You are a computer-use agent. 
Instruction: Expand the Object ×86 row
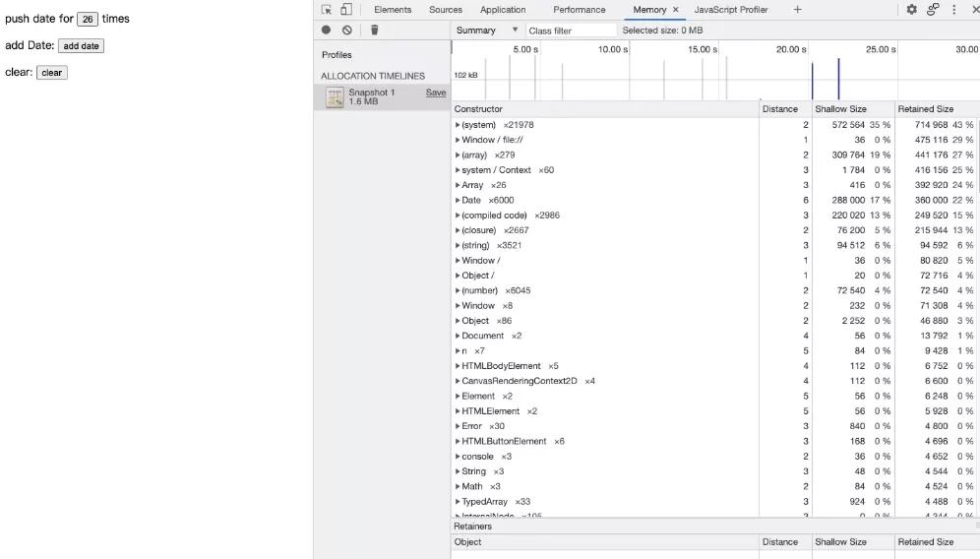click(x=458, y=321)
